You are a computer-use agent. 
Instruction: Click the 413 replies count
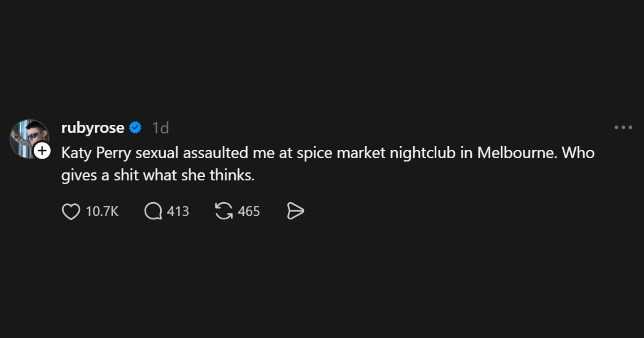178,211
